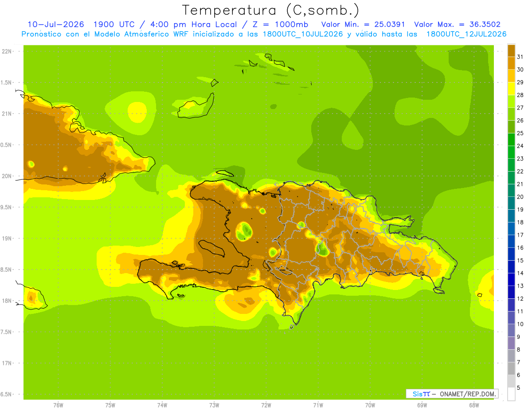Click the '18' colorbar label
532x411 pixels.
click(520, 222)
